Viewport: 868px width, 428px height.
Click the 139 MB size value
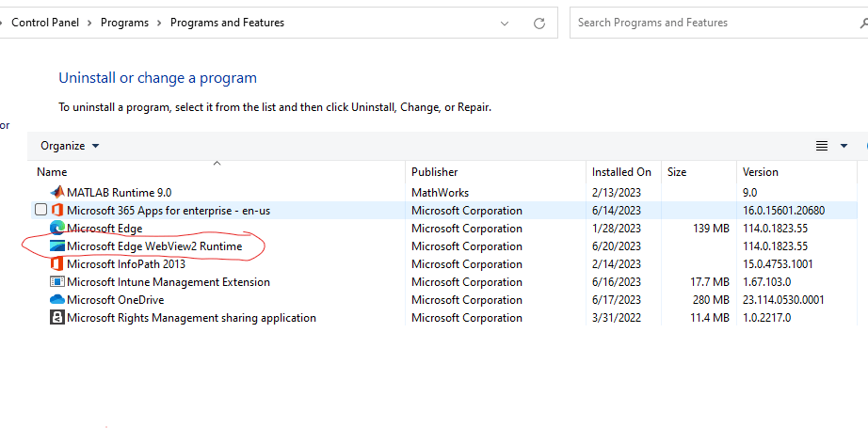(711, 229)
